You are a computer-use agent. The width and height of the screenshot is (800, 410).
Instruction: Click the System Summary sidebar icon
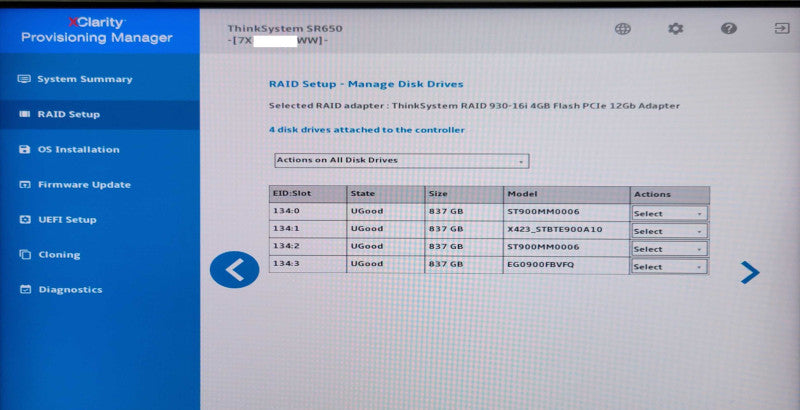[24, 79]
